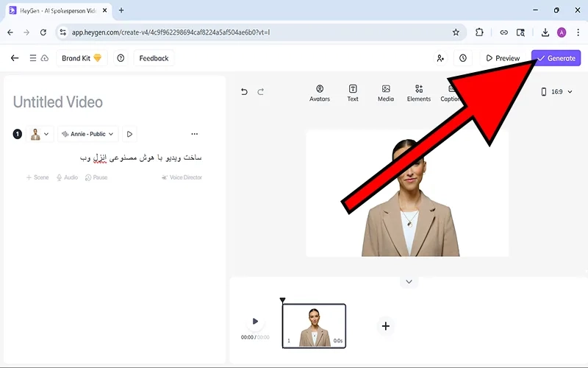
Task: Go back in browser history
Action: pyautogui.click(x=10, y=32)
